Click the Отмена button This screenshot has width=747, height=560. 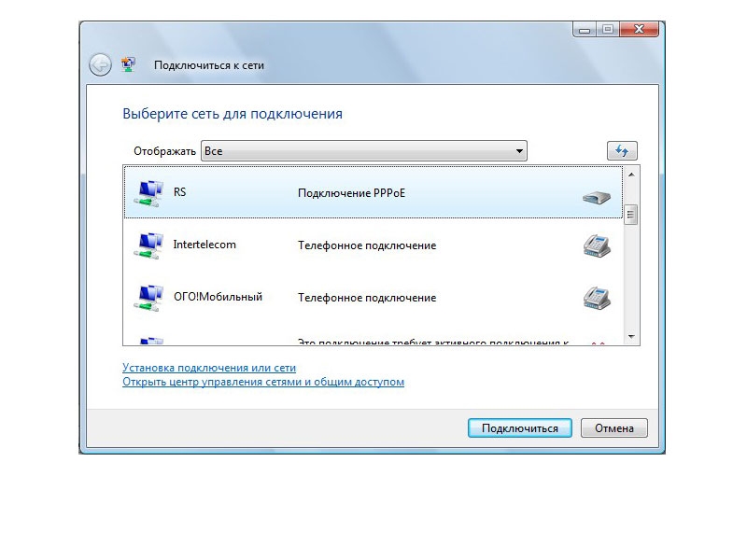coord(614,428)
